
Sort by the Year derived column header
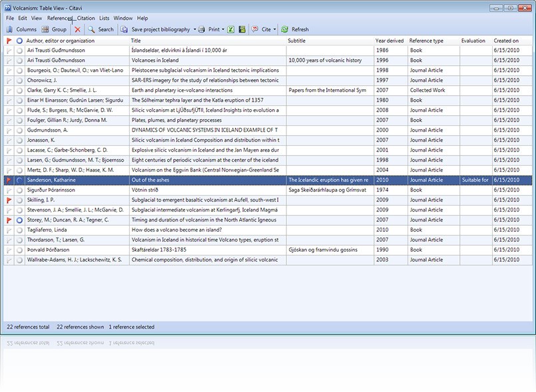click(390, 41)
